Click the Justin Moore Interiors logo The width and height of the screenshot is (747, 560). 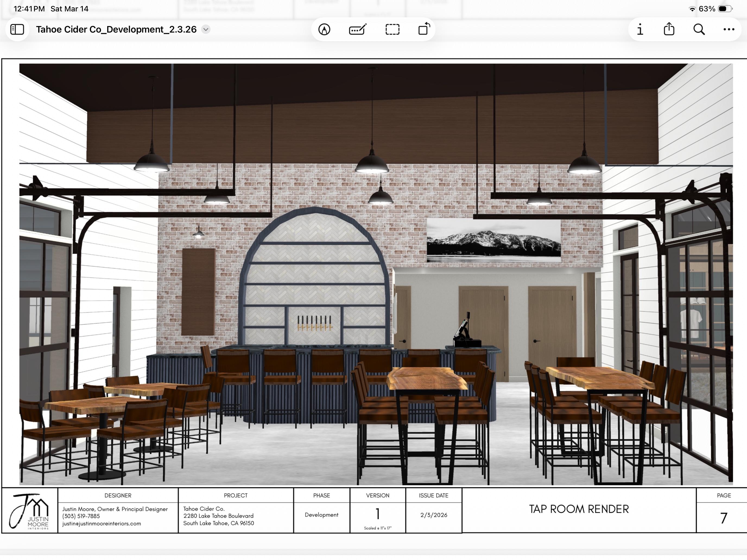pyautogui.click(x=30, y=511)
